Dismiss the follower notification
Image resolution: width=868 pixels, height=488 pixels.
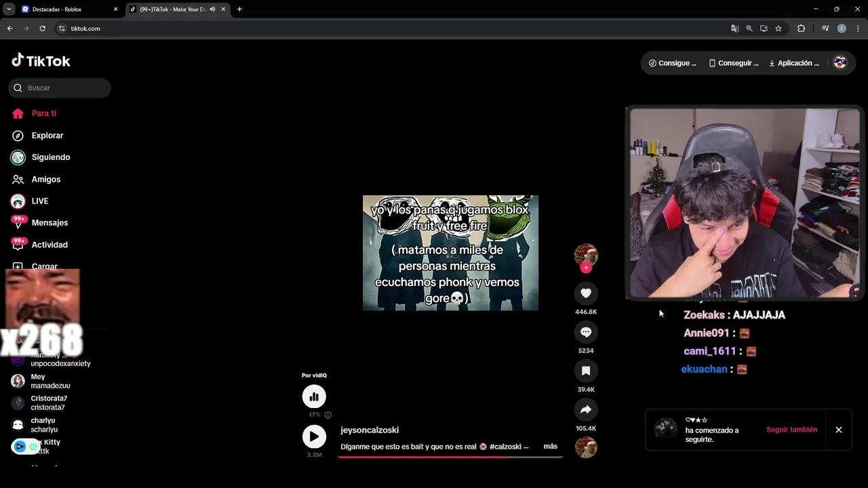pos(839,430)
